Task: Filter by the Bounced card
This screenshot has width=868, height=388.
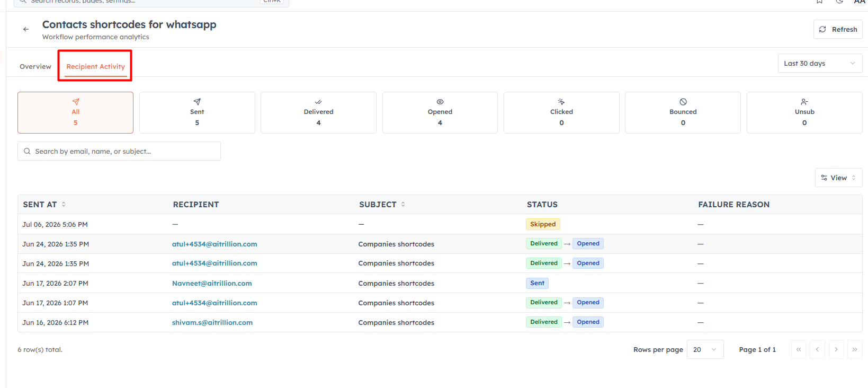Action: pos(683,112)
